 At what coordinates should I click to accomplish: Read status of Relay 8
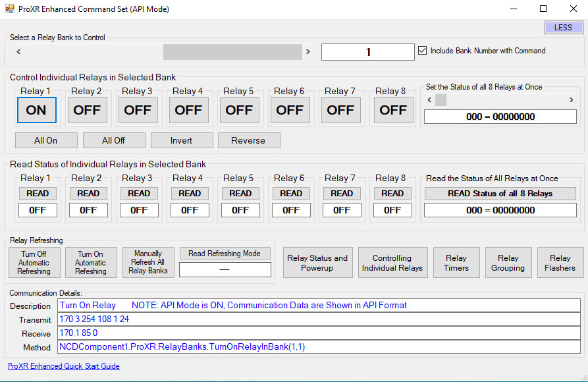click(x=392, y=193)
